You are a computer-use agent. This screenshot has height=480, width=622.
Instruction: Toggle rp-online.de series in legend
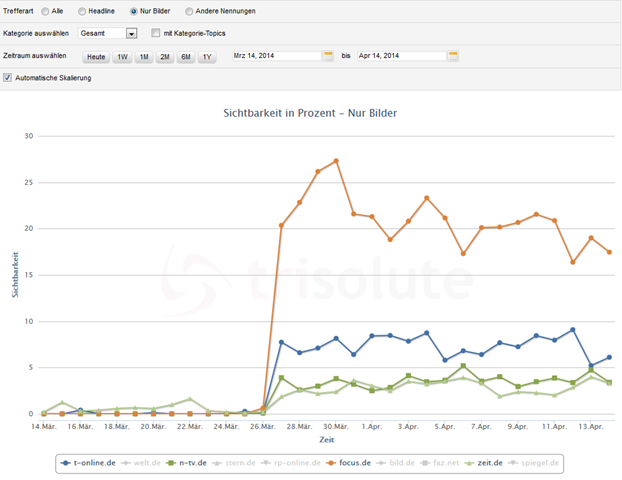click(291, 463)
